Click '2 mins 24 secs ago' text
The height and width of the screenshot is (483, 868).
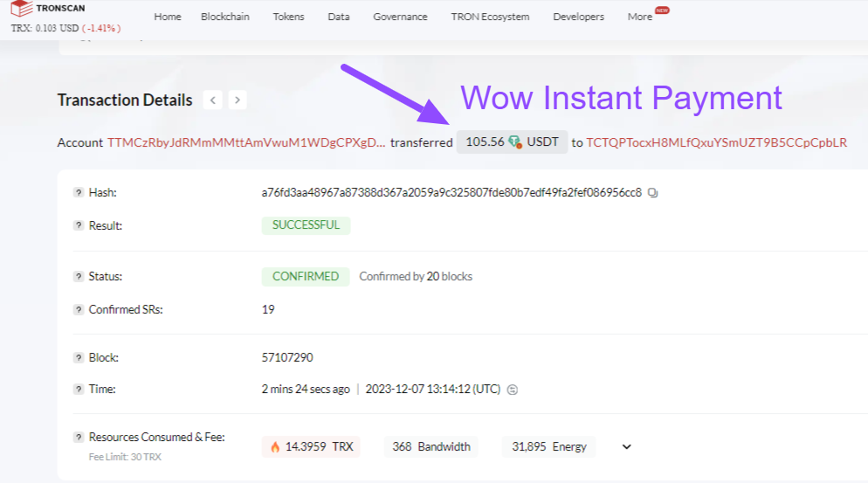(x=306, y=390)
